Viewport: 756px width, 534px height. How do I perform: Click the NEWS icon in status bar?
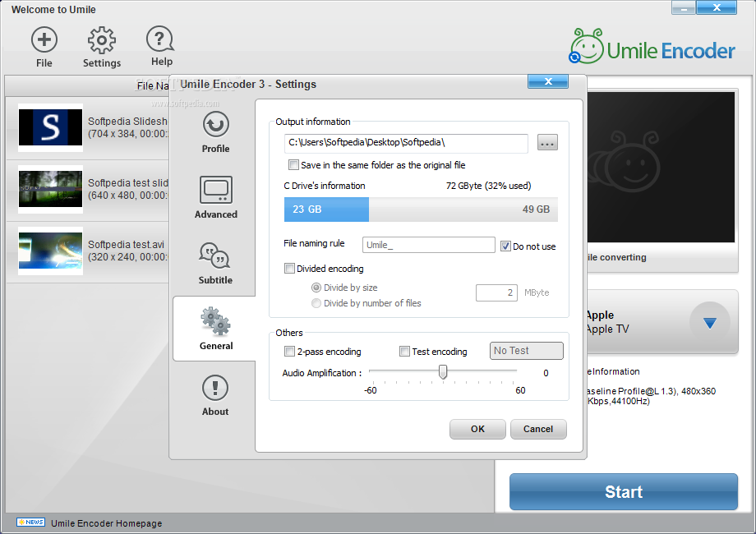[x=31, y=522]
